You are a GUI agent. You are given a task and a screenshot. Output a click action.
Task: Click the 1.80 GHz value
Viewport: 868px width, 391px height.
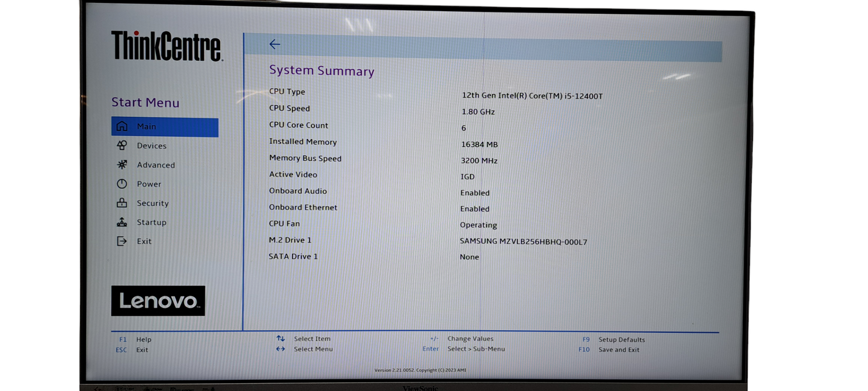pos(478,112)
